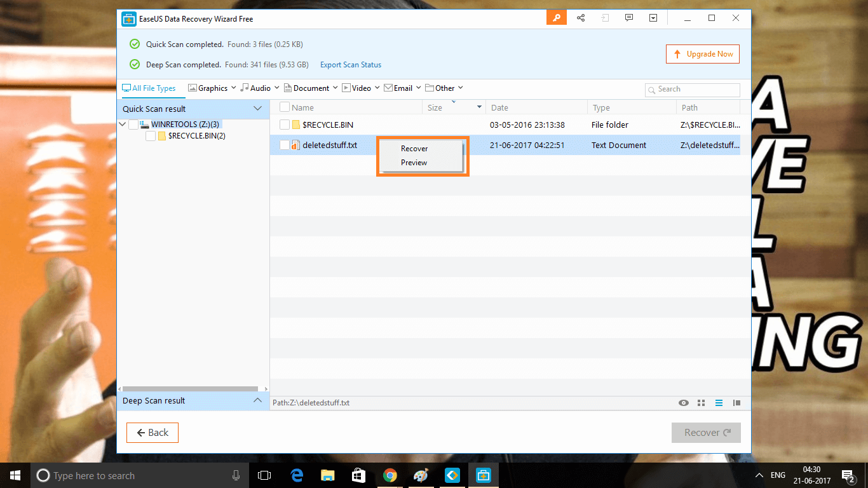Click the 'File folder' type cell
868x488 pixels.
click(610, 125)
